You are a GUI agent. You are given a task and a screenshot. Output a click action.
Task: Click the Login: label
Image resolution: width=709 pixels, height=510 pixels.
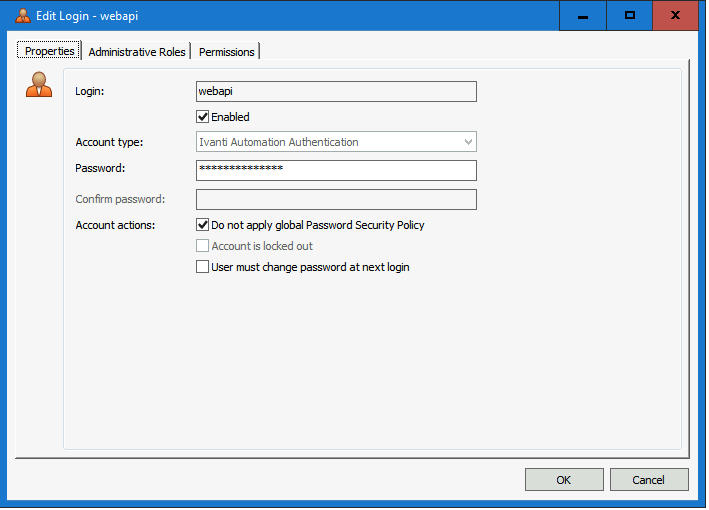click(90, 91)
